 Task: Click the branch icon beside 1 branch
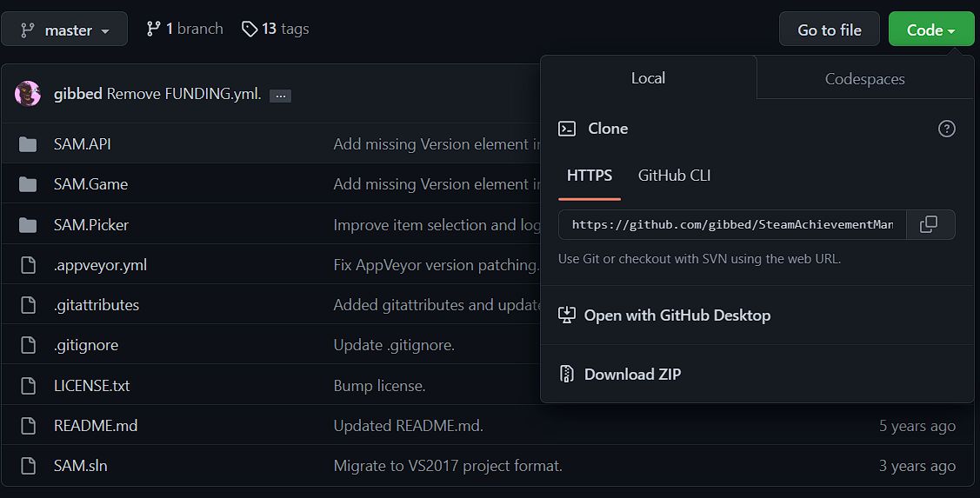(x=154, y=30)
